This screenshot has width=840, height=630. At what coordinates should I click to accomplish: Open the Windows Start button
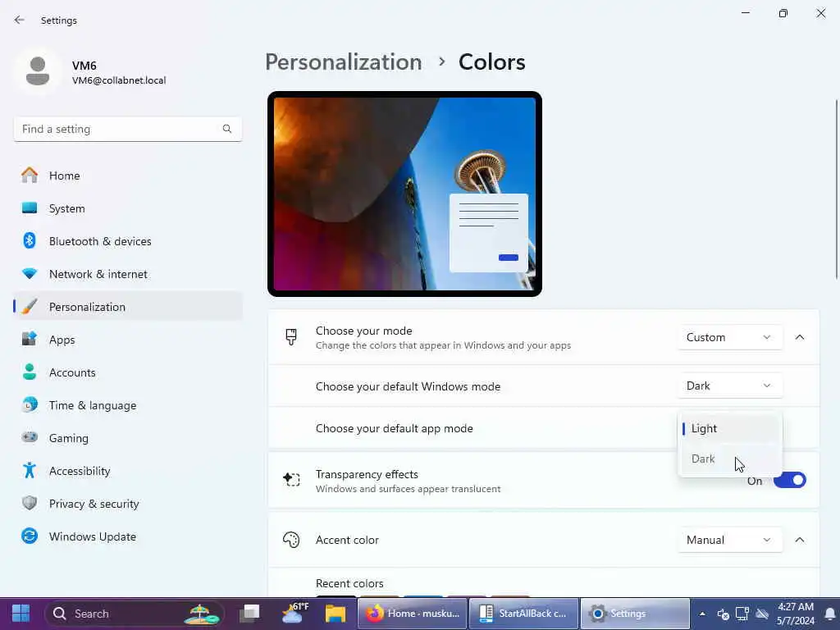[x=21, y=614]
